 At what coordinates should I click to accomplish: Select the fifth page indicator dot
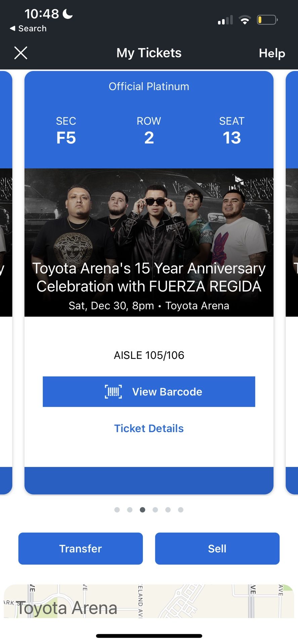pos(168,510)
